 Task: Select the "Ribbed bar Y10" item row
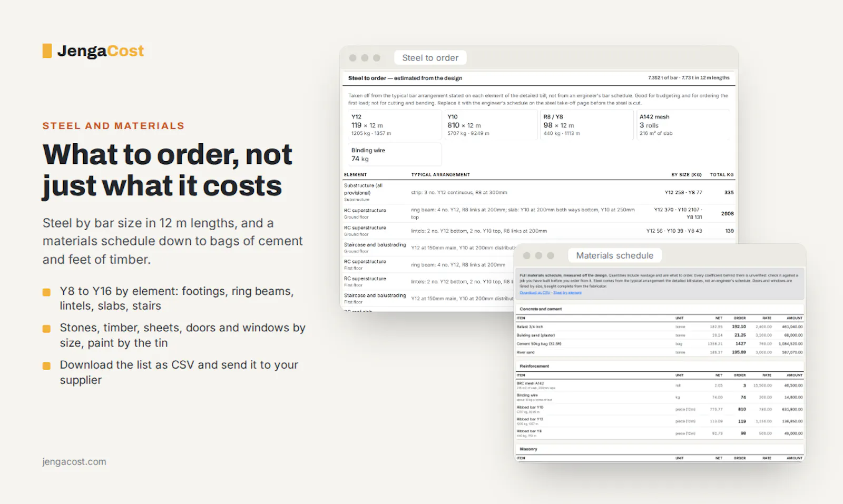click(660, 409)
